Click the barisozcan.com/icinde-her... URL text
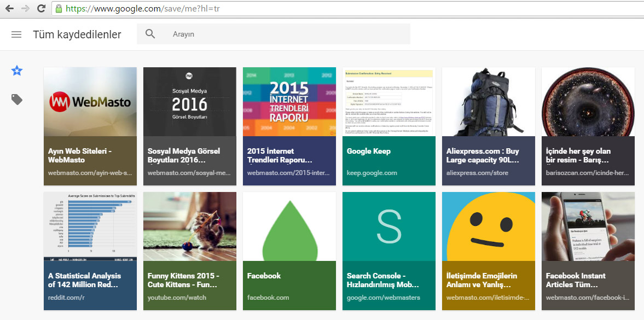This screenshot has width=644, height=320. click(x=587, y=172)
